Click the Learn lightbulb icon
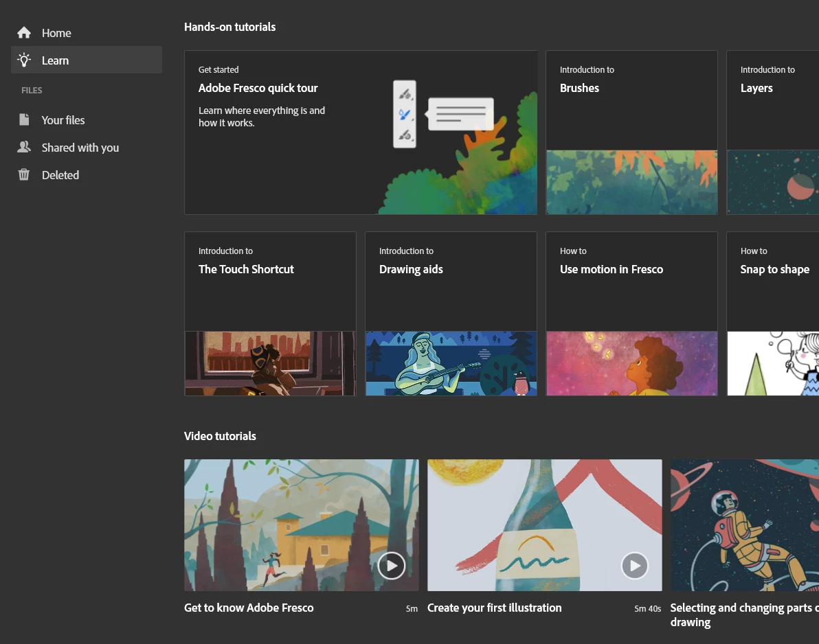The image size is (819, 644). [24, 60]
